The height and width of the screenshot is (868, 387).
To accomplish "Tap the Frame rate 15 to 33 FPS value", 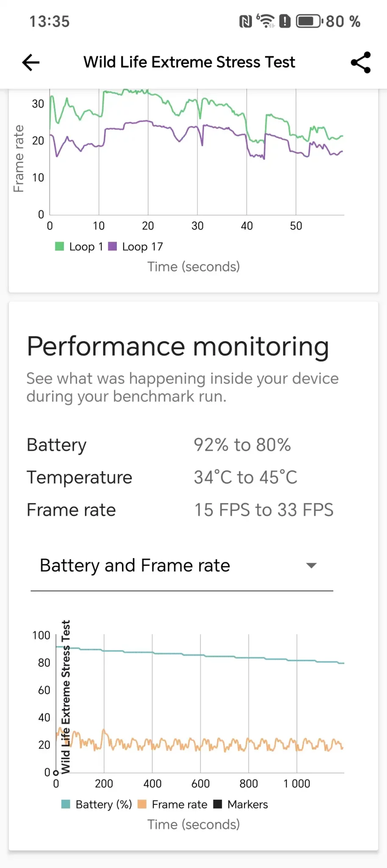I will (264, 510).
